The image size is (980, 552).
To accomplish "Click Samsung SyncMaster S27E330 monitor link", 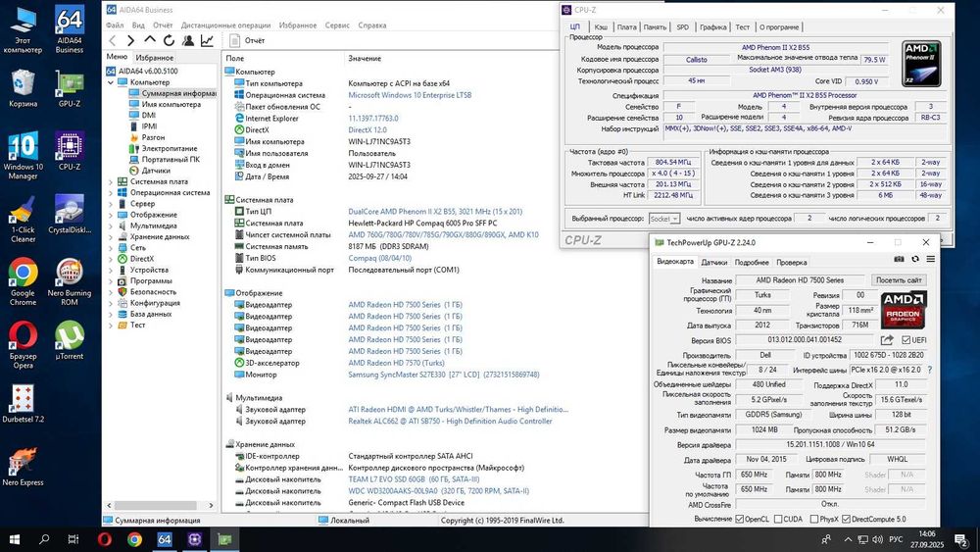I will [x=443, y=375].
